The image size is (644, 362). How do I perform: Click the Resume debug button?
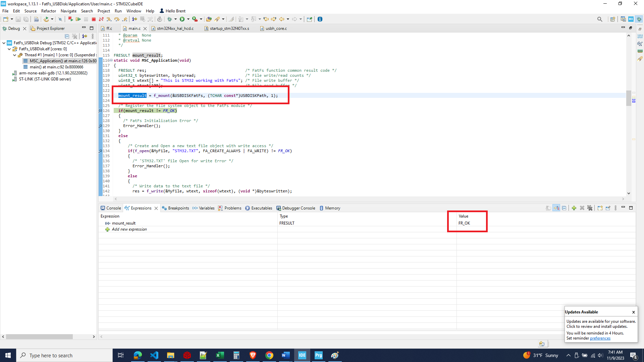[78, 19]
